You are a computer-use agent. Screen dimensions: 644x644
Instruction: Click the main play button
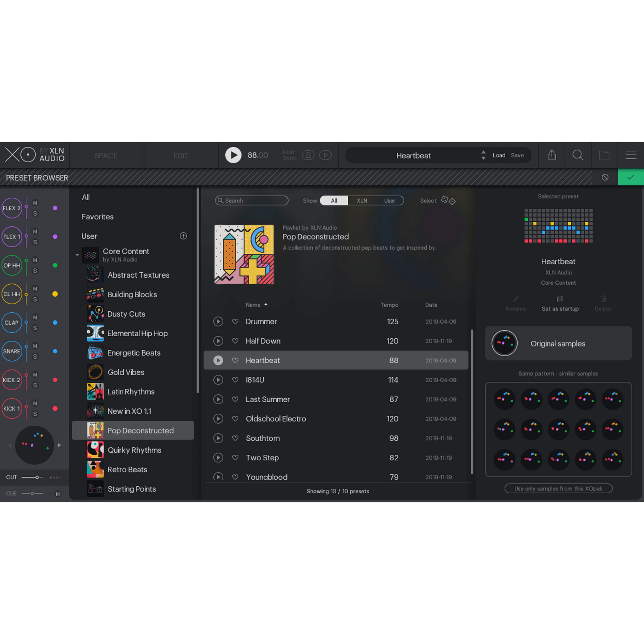[x=233, y=155]
